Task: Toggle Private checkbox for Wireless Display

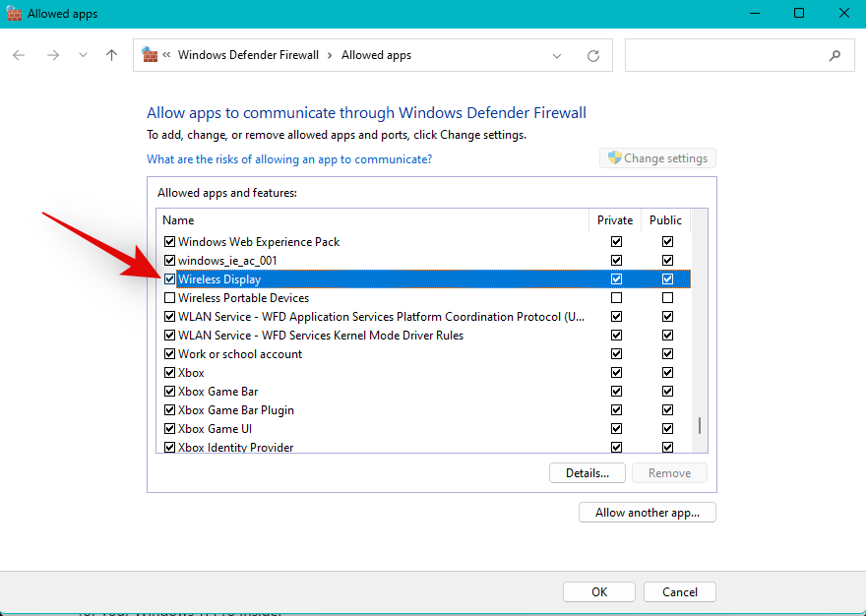Action: point(616,279)
